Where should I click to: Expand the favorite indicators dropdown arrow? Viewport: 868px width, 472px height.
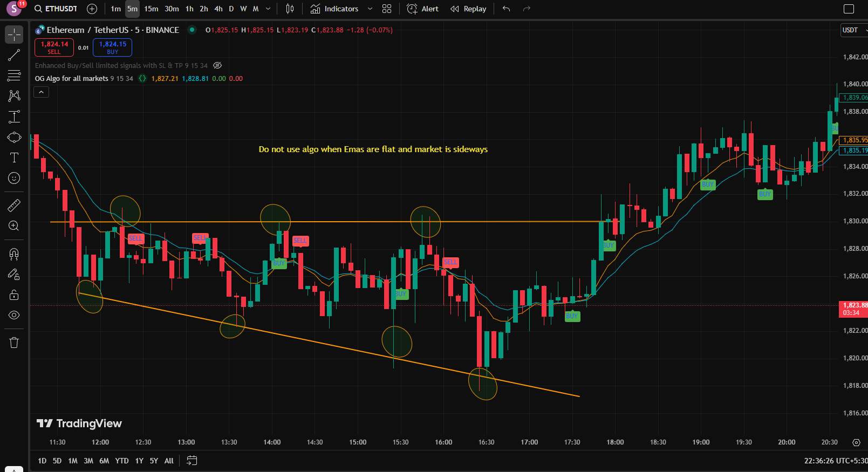coord(370,9)
